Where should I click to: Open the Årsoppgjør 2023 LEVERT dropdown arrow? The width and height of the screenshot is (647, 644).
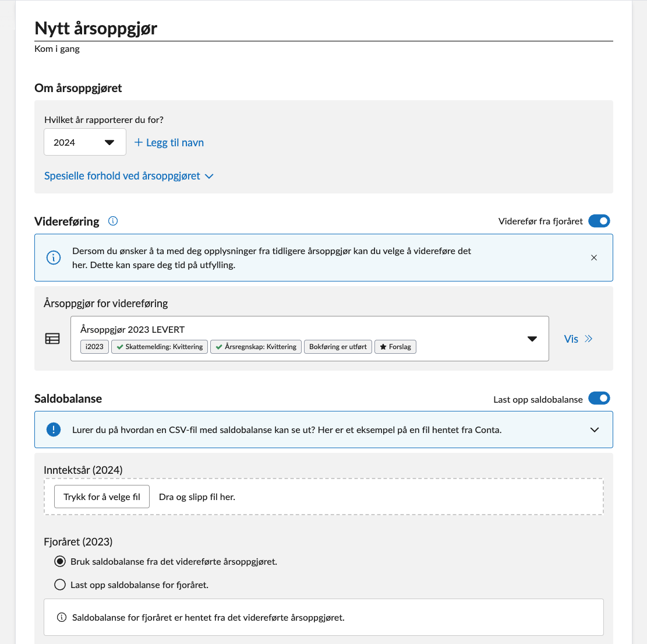click(532, 339)
